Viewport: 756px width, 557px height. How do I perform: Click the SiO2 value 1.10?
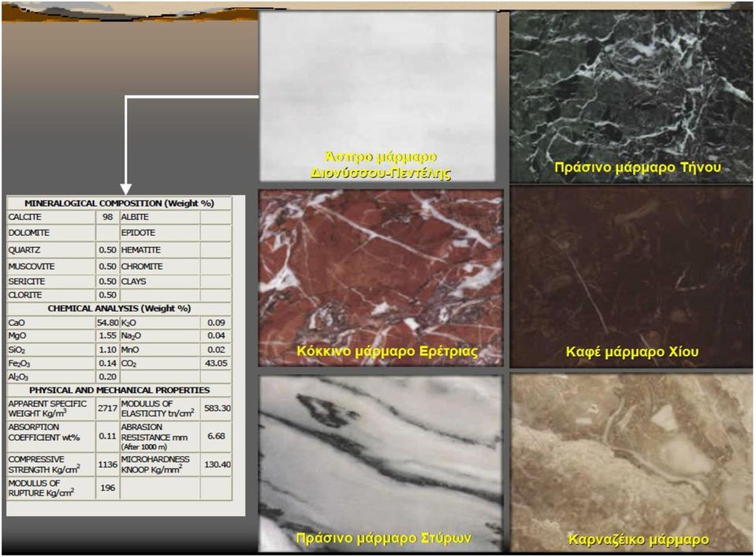[x=107, y=350]
